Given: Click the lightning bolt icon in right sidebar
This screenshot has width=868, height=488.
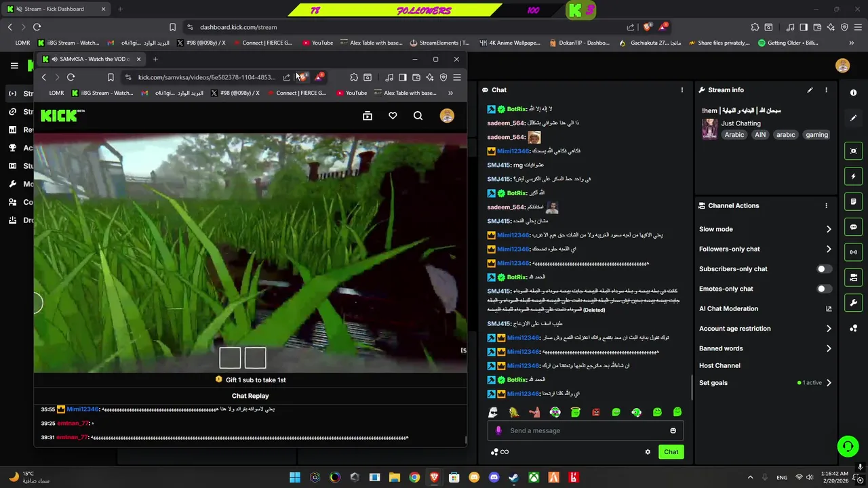Looking at the screenshot, I should pos(853,176).
